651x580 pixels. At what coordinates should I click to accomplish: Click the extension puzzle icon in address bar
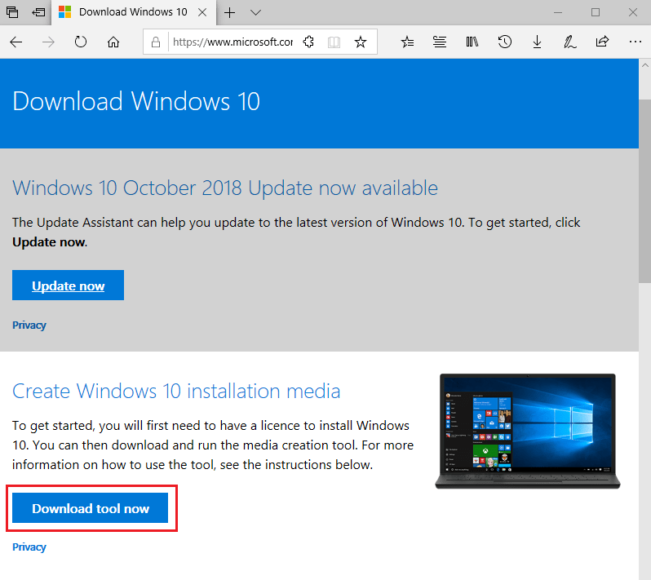[308, 42]
